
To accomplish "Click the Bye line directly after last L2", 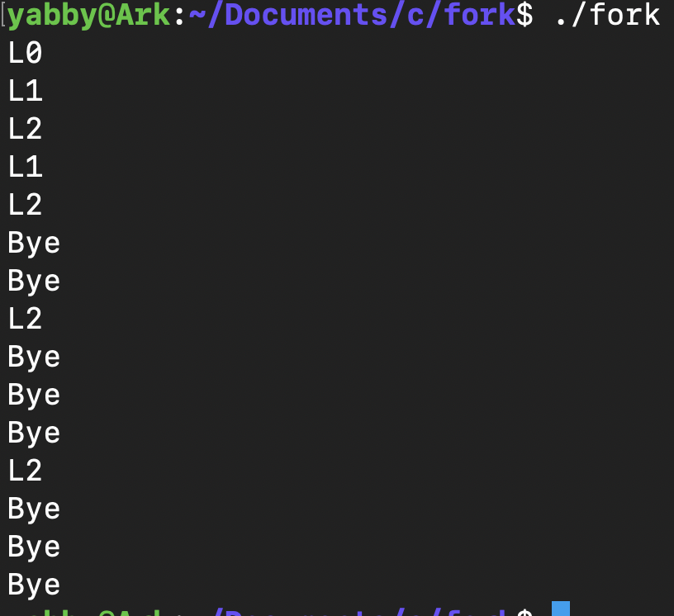I will point(34,509).
